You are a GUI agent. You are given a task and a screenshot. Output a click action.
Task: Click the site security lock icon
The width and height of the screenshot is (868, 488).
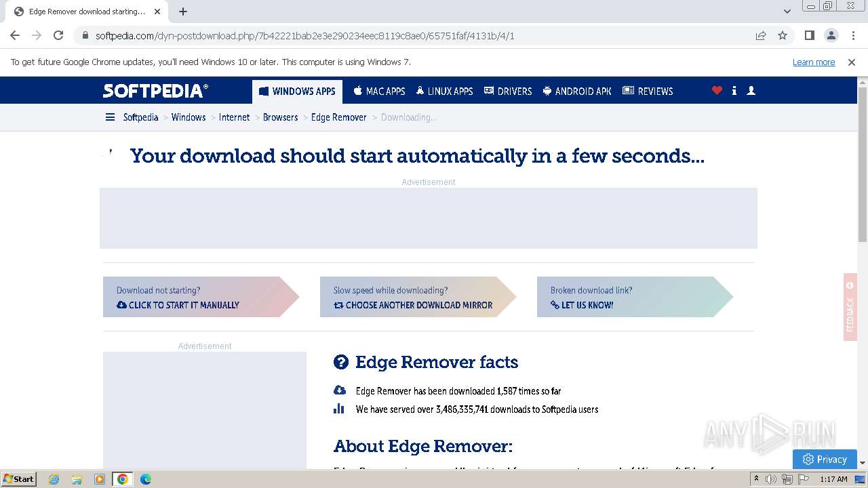click(x=85, y=35)
